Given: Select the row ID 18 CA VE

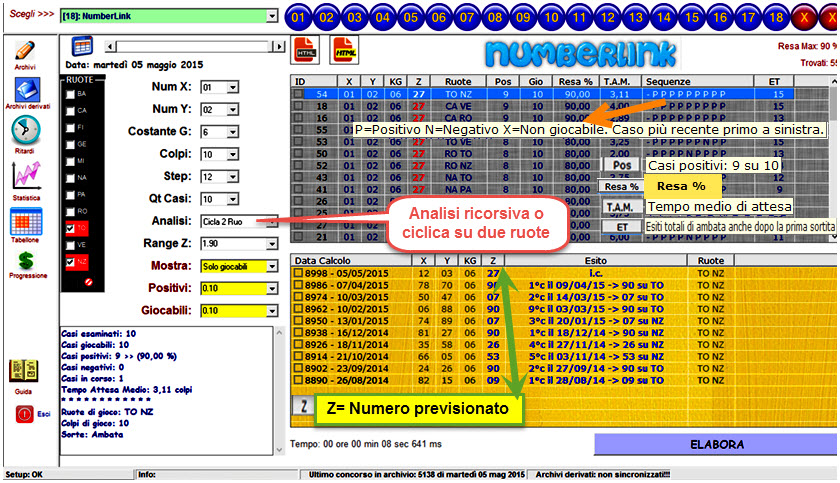Looking at the screenshot, I should click(542, 106).
